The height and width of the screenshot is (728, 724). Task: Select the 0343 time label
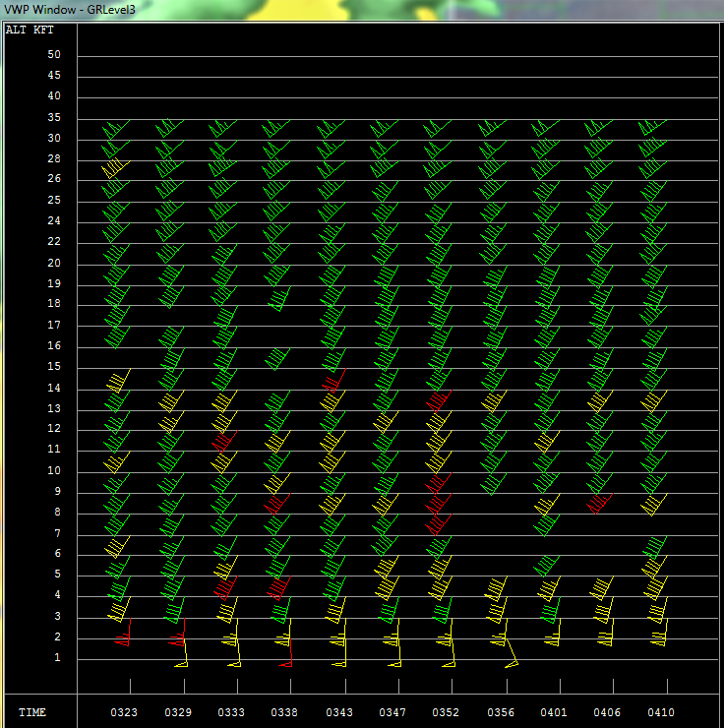tap(339, 712)
